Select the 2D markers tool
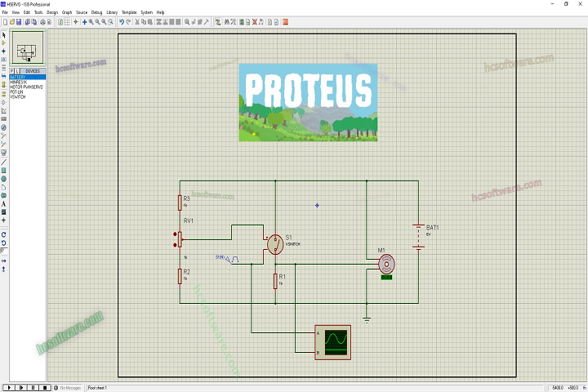Screen dimensions: 588x392 pos(4,220)
